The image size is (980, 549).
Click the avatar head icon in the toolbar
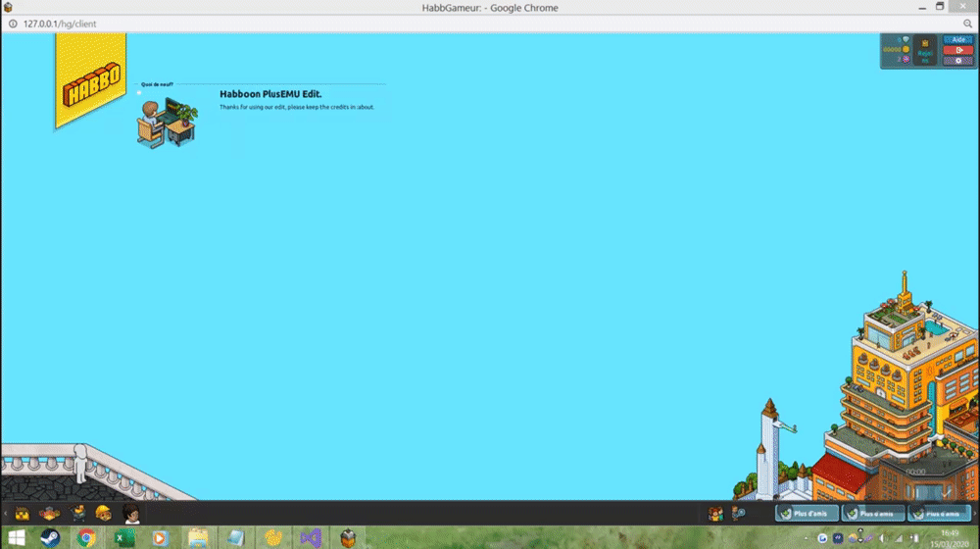[130, 514]
